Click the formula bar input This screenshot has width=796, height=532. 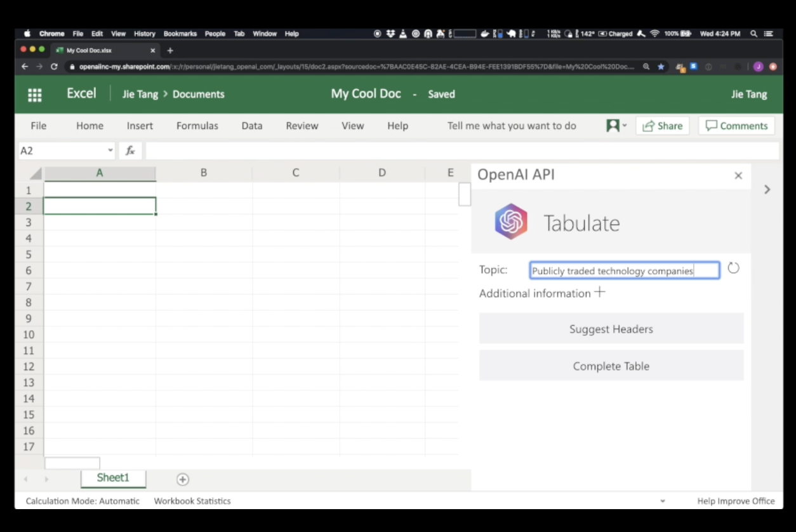click(461, 150)
